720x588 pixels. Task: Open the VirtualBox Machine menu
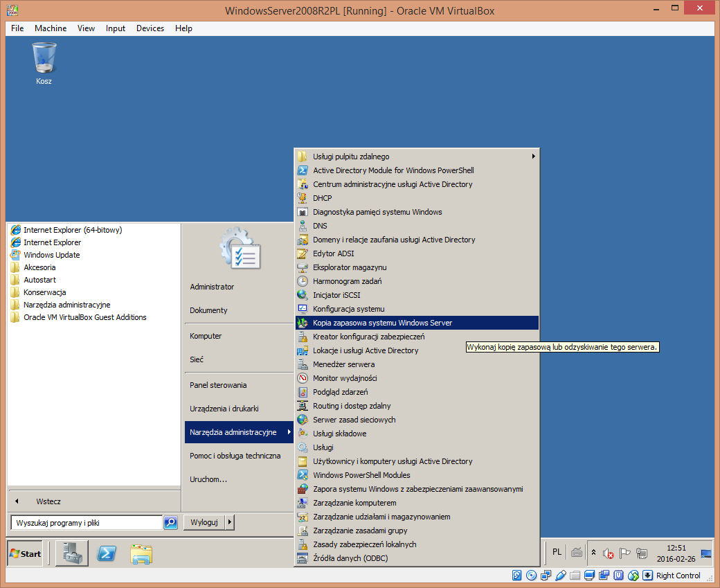[x=51, y=28]
